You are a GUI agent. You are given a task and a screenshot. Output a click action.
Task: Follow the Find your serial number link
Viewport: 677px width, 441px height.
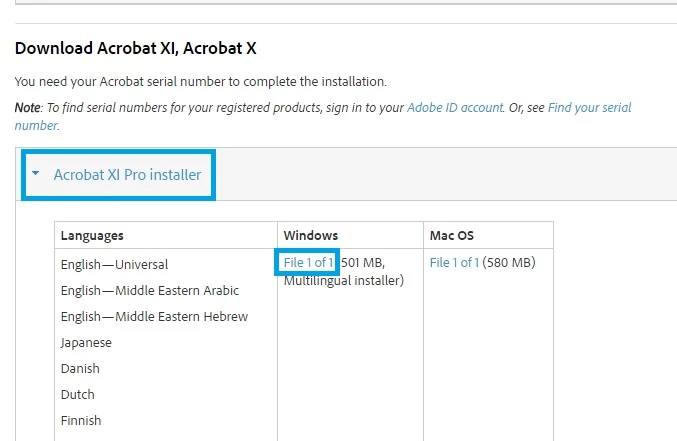(x=589, y=107)
